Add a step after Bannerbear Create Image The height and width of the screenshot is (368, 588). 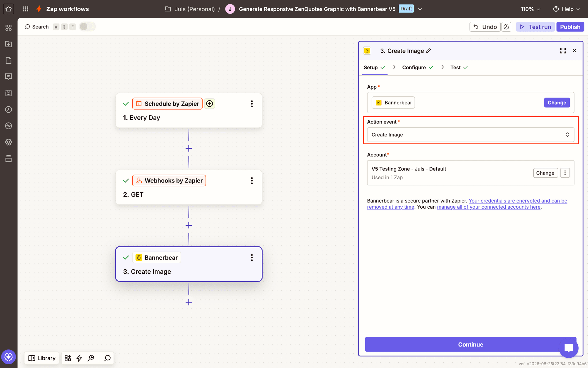pos(189,302)
